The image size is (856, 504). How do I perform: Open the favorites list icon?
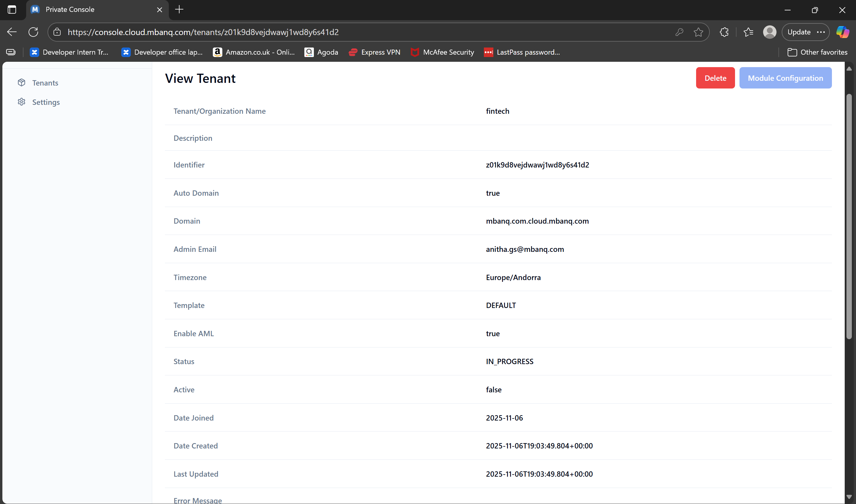tap(748, 32)
